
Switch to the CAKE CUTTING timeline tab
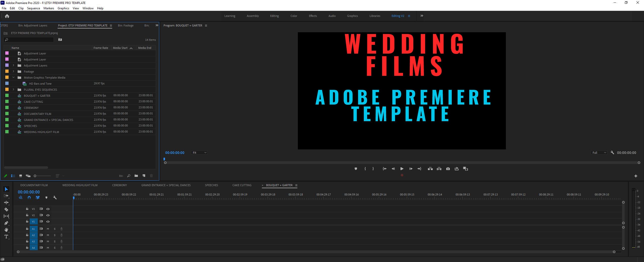click(242, 185)
